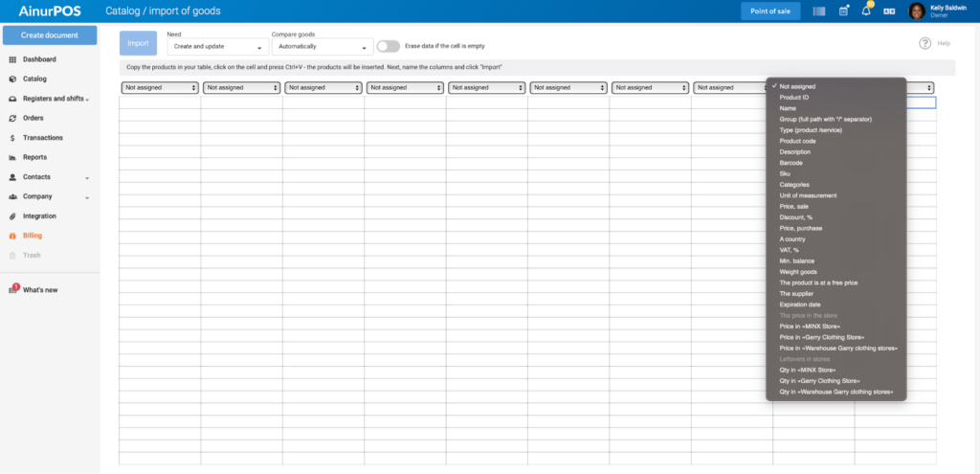This screenshot has width=980, height=474.
Task: Open the Help link text
Action: (943, 44)
